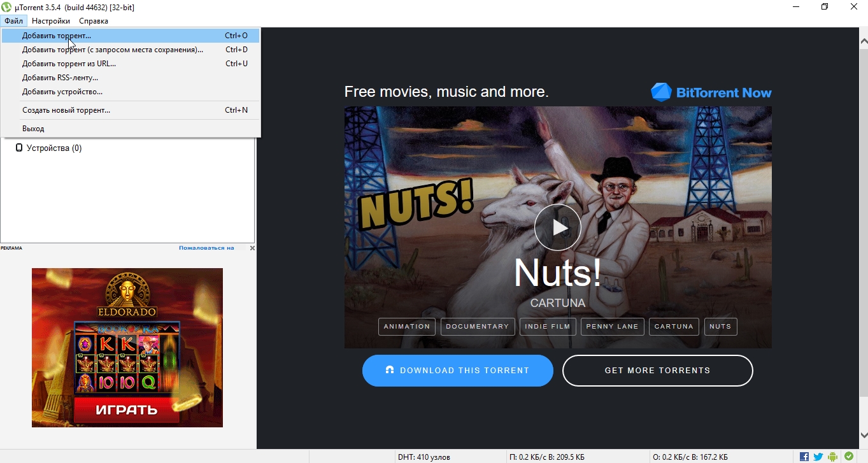Click the INDIE FILM tag
Viewport: 868px width, 463px height.
pyautogui.click(x=548, y=327)
